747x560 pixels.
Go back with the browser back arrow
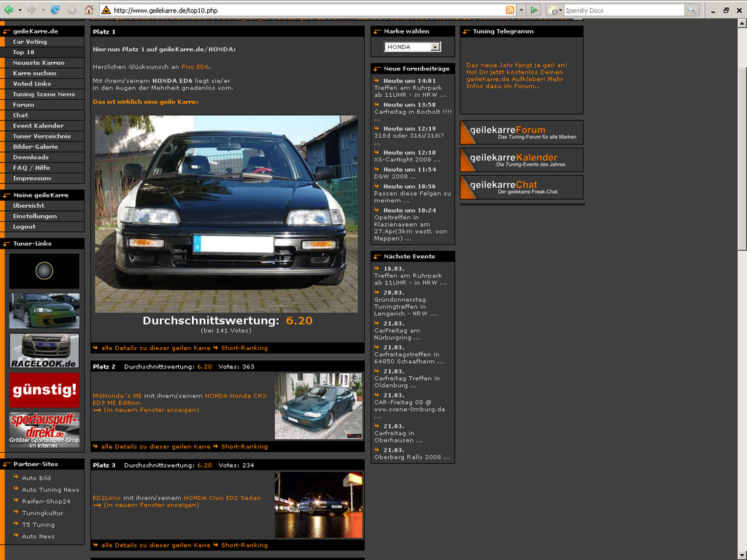[x=9, y=10]
